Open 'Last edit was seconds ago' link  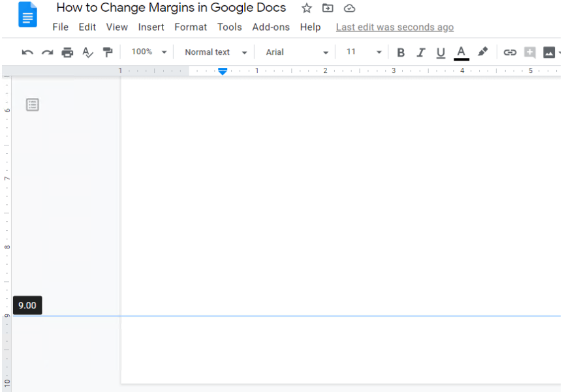point(394,27)
